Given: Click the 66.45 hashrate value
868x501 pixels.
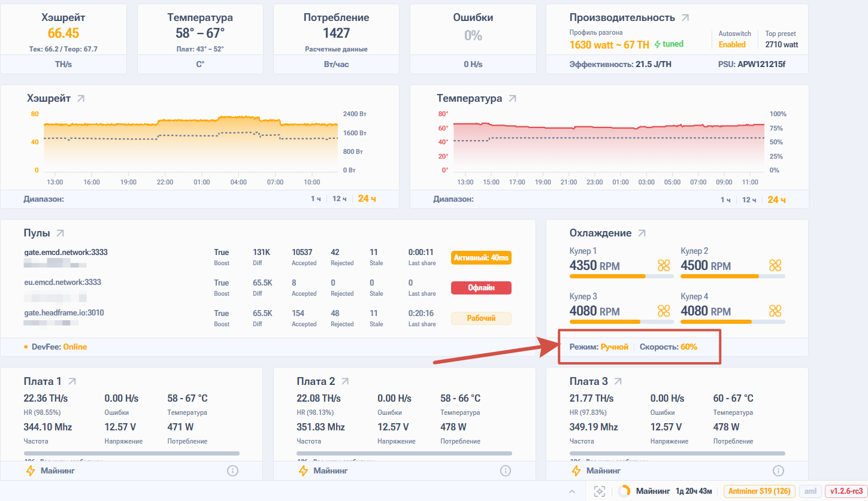Looking at the screenshot, I should pyautogui.click(x=63, y=33).
